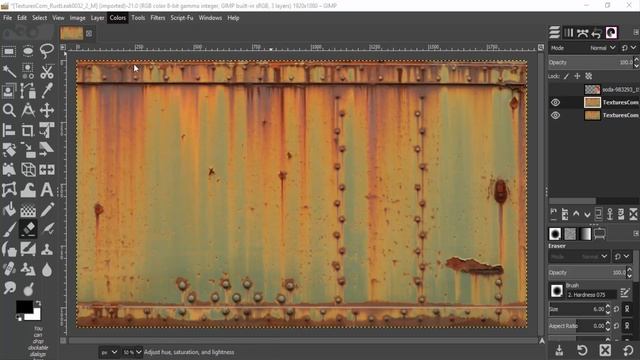
Task: Select the Dodge/Burn tool
Action: coord(28,289)
